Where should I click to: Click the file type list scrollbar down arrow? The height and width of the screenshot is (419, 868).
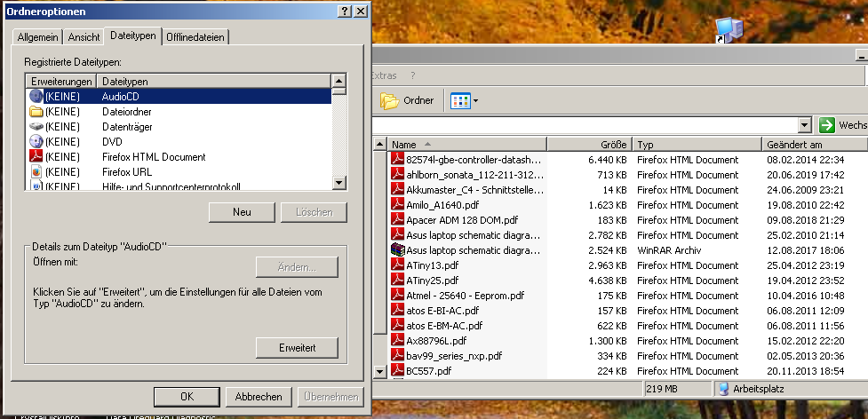(339, 182)
